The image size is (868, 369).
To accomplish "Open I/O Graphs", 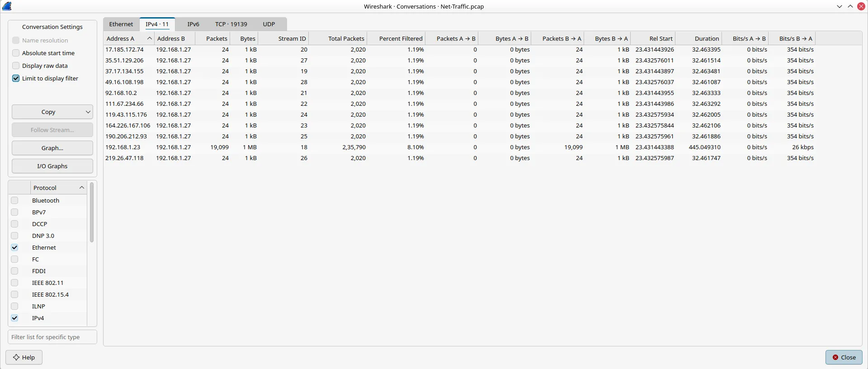I will click(x=52, y=166).
